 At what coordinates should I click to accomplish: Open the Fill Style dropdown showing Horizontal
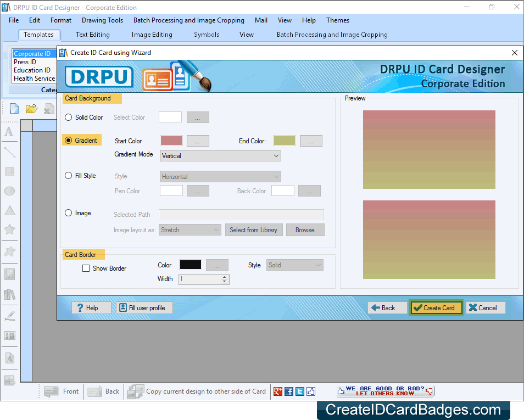(220, 176)
